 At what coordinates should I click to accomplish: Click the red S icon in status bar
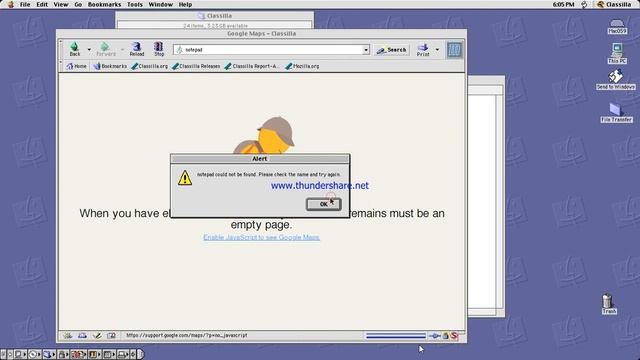click(x=454, y=336)
